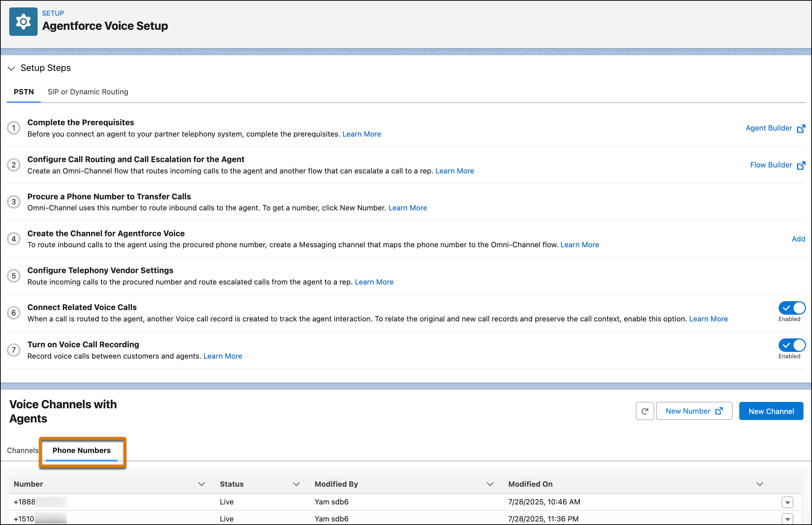Viewport: 812px width, 525px height.
Task: Open Learn More for Procure a Phone Number
Action: (408, 208)
